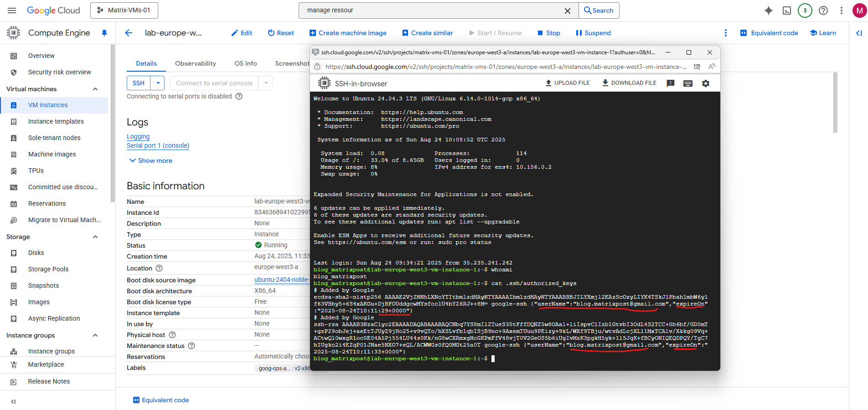Click Location info help icon
Viewport: 868px width, 410px height.
click(x=159, y=268)
